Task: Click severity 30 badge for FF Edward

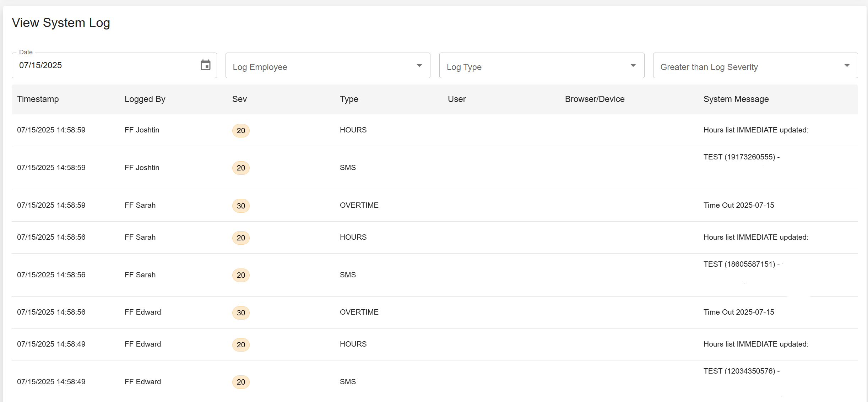Action: coord(241,313)
